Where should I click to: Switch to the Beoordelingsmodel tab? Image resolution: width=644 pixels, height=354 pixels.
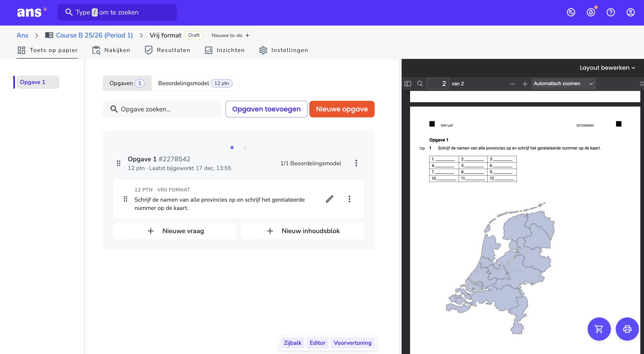pos(195,83)
